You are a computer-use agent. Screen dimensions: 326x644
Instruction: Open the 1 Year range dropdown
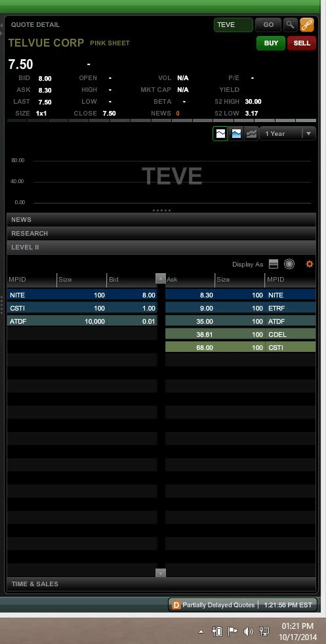[287, 133]
